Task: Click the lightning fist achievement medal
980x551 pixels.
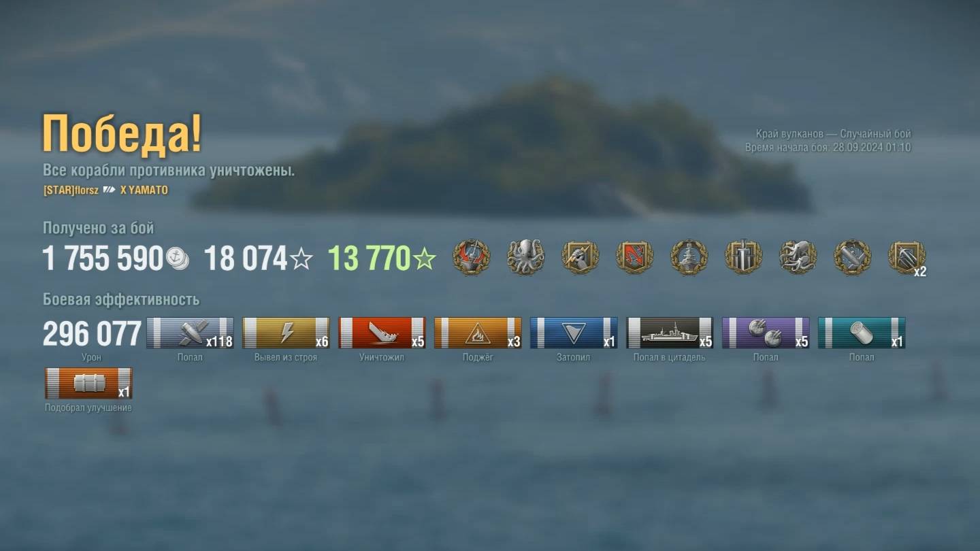Action: [x=580, y=257]
